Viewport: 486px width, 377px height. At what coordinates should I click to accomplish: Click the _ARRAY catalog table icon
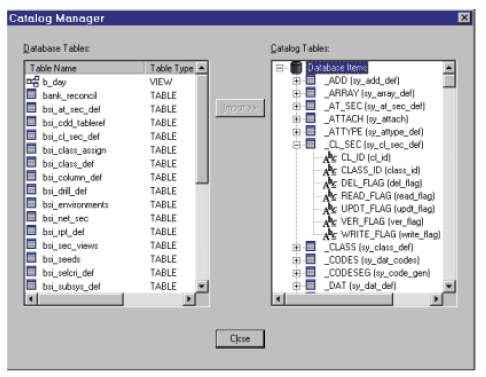pos(311,93)
